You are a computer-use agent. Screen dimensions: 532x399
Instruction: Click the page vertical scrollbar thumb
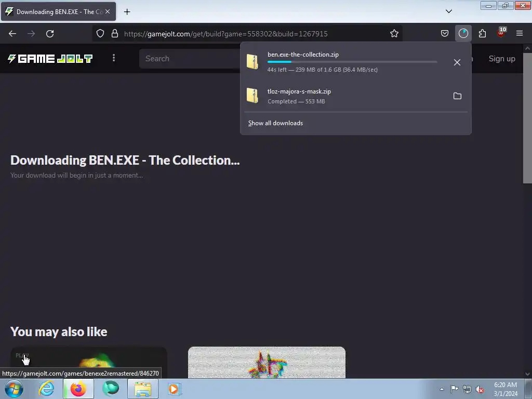(x=527, y=118)
